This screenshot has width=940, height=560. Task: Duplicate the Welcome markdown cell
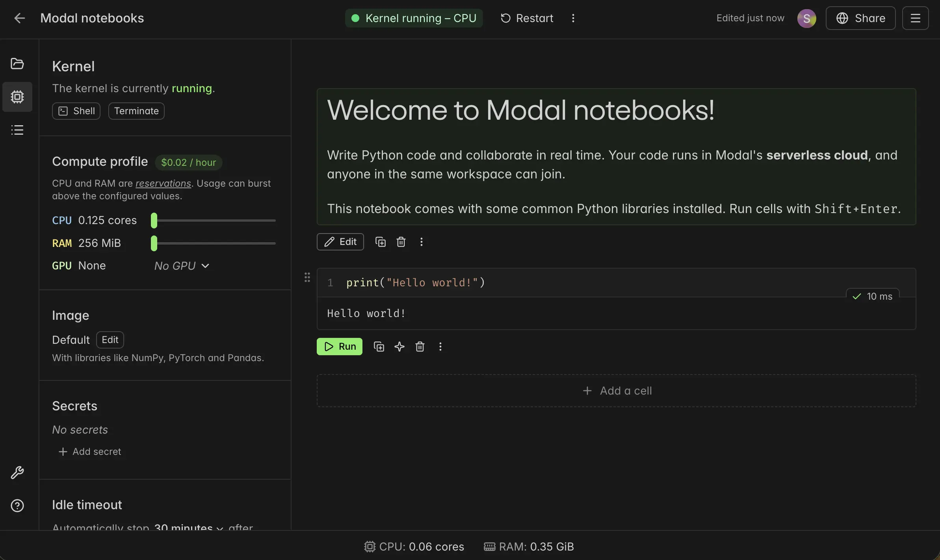(x=380, y=242)
